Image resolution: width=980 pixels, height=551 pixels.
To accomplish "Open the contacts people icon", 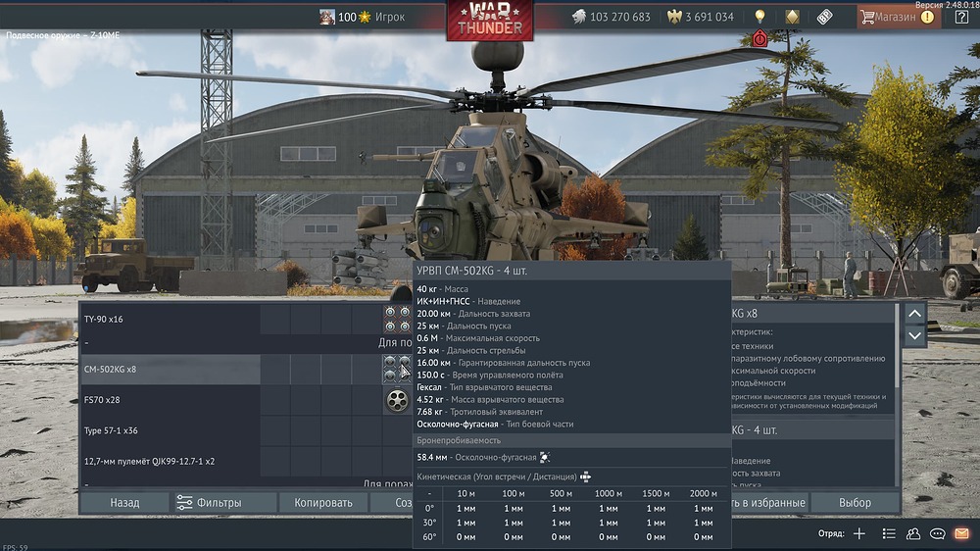I will coord(913,533).
